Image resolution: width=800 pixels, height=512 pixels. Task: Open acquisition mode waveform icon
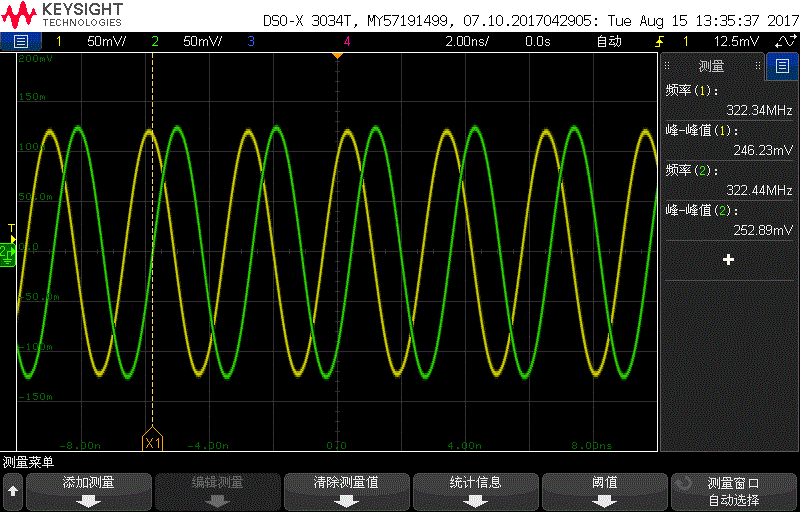point(785,42)
